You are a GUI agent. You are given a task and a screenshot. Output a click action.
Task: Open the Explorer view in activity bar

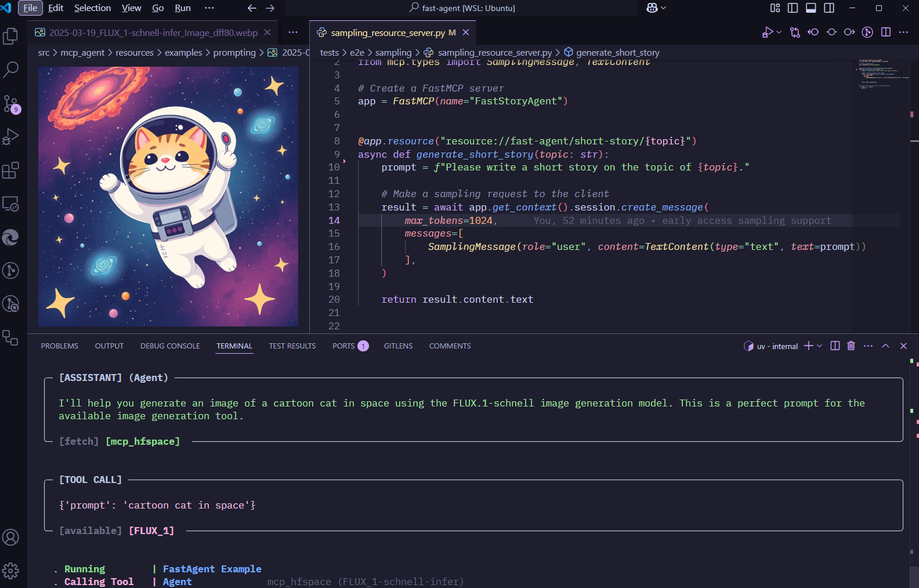point(10,37)
